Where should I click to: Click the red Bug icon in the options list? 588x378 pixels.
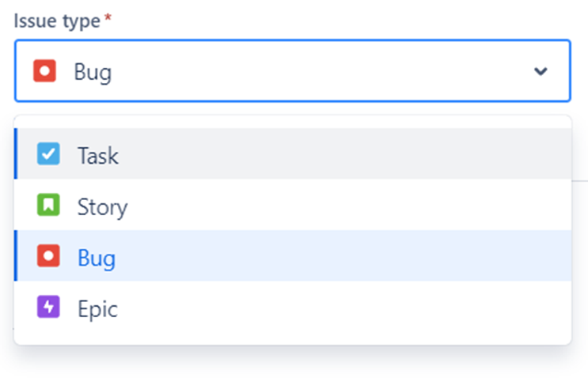[48, 256]
